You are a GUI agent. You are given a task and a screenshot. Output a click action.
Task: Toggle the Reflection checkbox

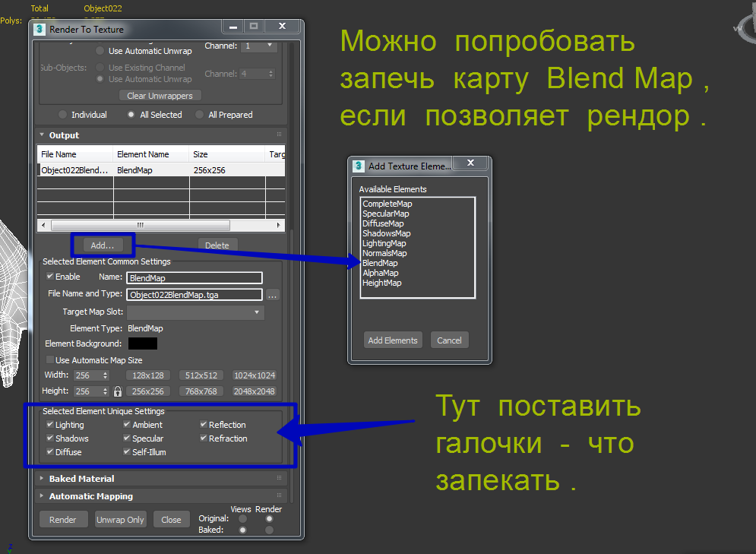[204, 425]
